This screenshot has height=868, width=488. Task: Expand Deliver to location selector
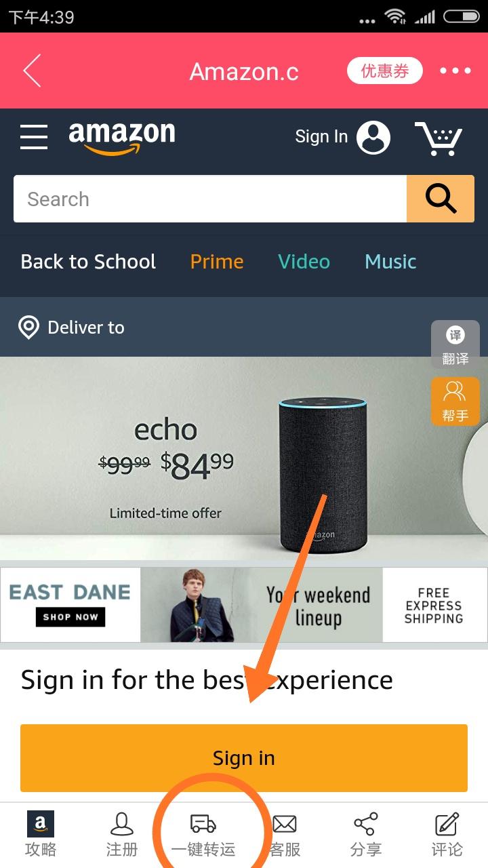71,328
